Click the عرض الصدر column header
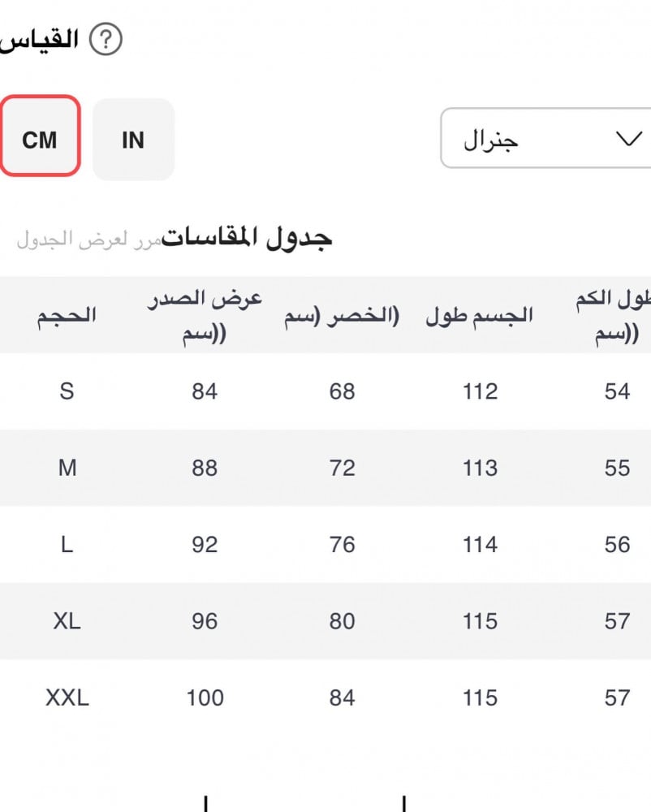 (205, 315)
